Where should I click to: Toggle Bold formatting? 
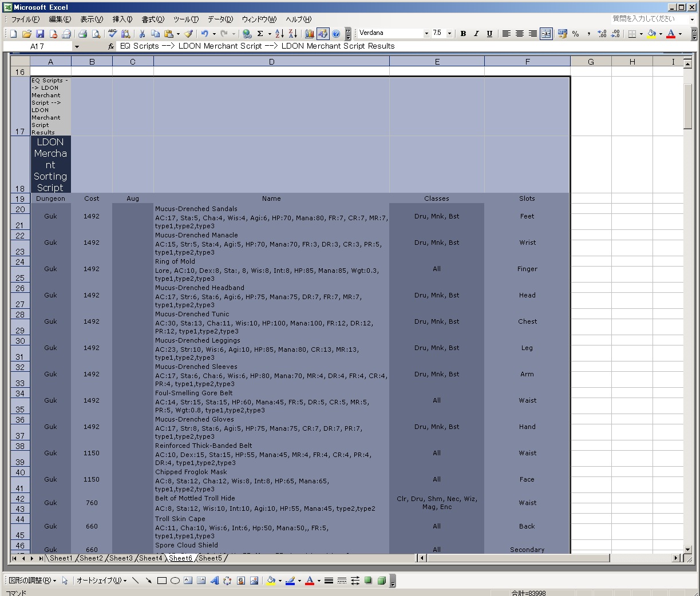click(463, 34)
